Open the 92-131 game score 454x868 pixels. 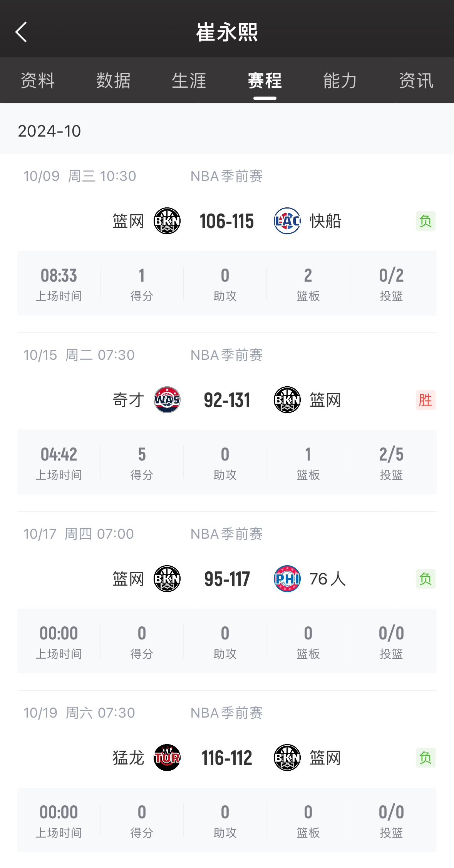(x=227, y=400)
